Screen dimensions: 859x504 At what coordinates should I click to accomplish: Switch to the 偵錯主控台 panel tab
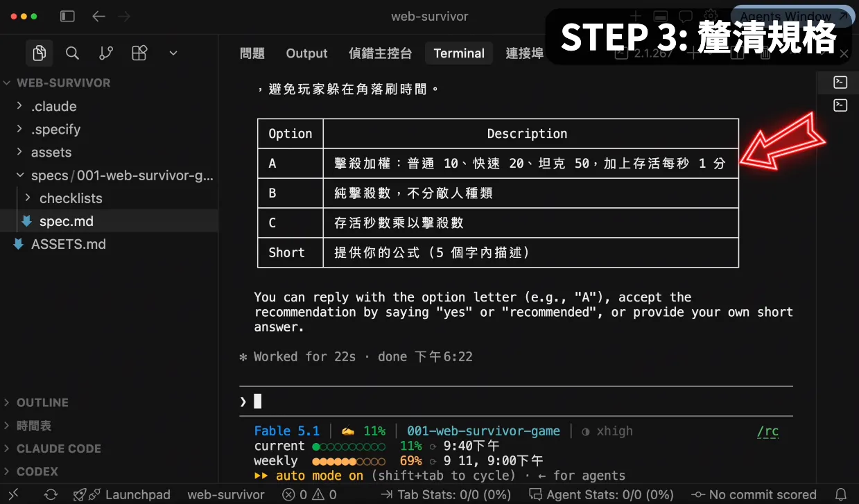(380, 53)
